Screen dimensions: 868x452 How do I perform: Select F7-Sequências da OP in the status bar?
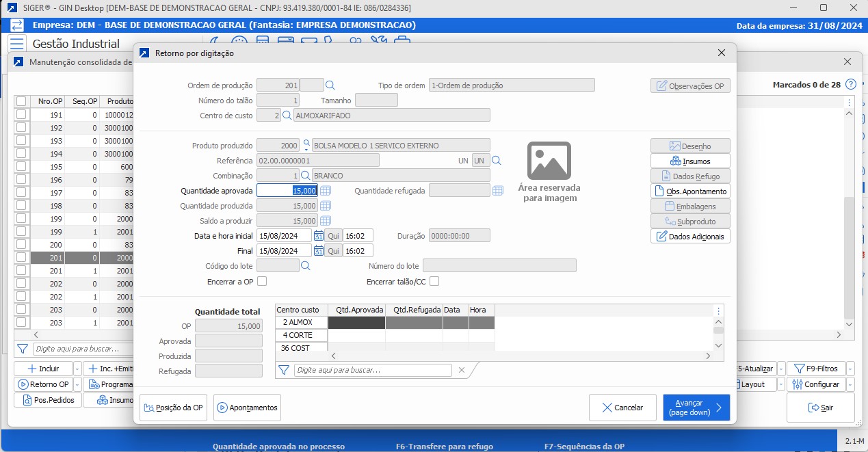pos(586,447)
